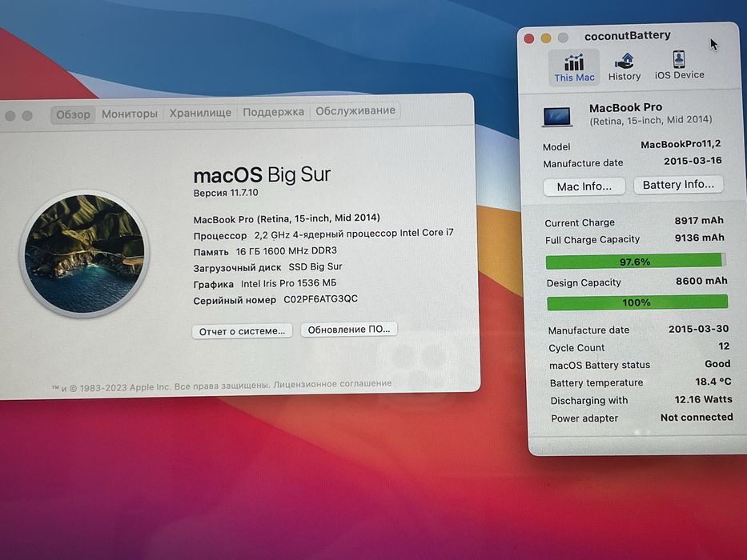This screenshot has width=747, height=560.
Task: Click macOS Battery status Good
Action: [717, 364]
